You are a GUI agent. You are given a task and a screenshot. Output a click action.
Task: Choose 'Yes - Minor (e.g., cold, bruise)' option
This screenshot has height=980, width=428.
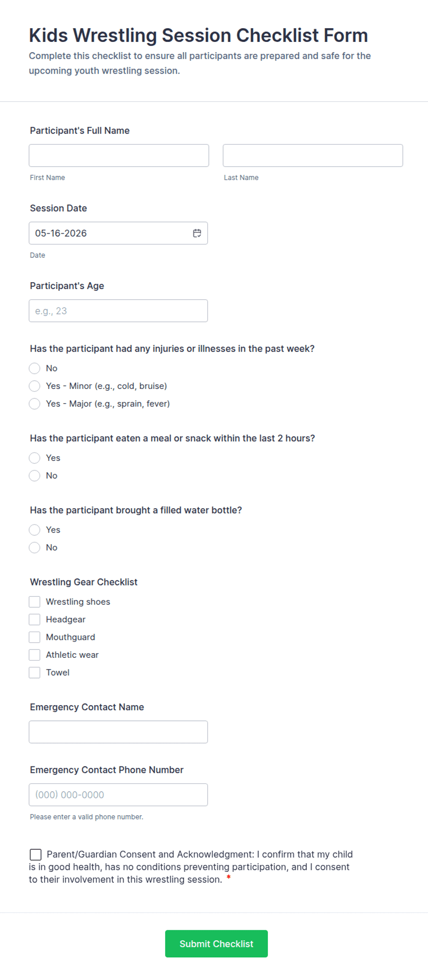[x=35, y=386]
